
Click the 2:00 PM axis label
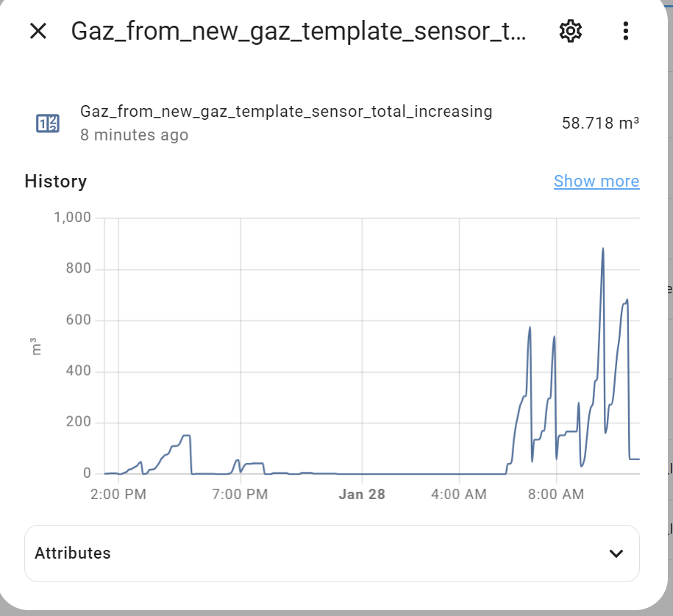(x=118, y=494)
